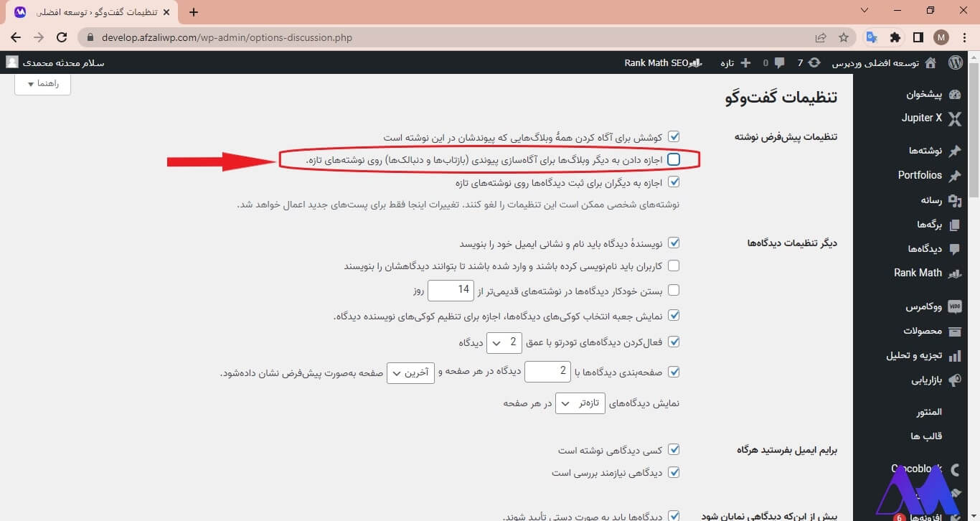Click the browser back arrow
The height and width of the screenshot is (521, 980).
[x=16, y=37]
